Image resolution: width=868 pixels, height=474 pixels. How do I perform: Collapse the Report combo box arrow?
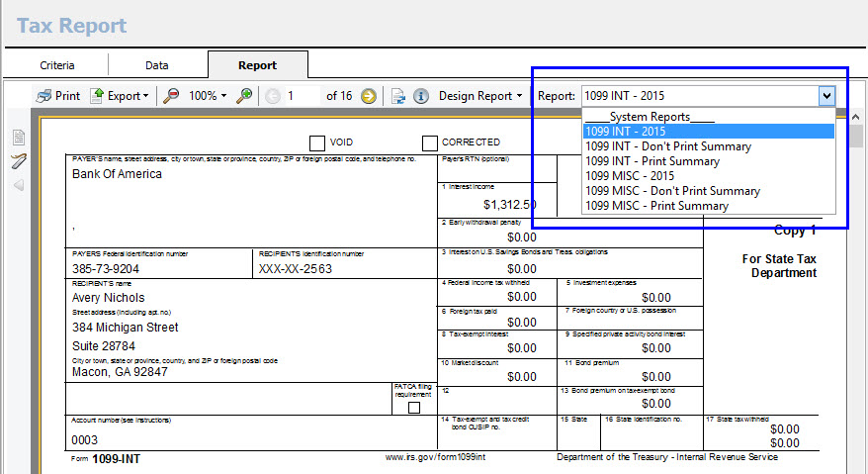(x=826, y=96)
